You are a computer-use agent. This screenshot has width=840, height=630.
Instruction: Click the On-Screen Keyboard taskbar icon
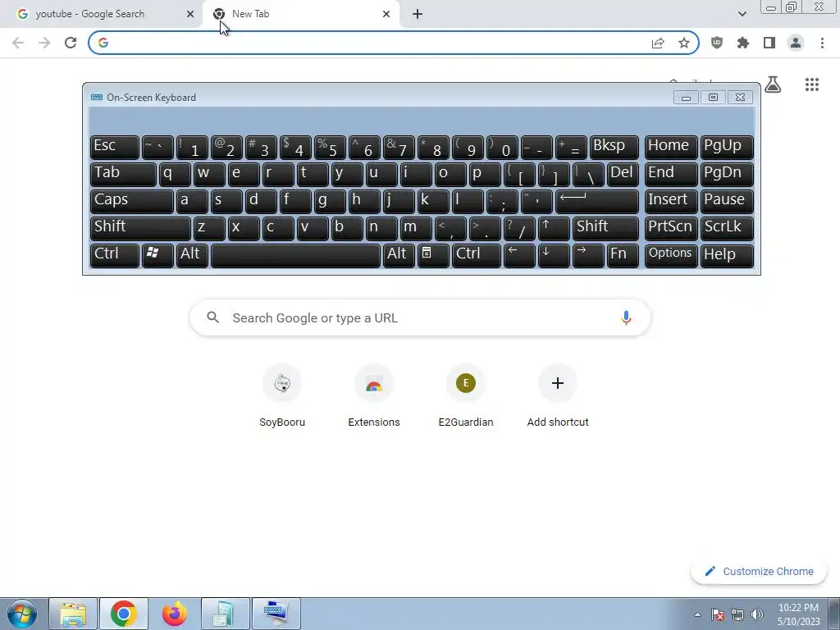click(x=276, y=614)
